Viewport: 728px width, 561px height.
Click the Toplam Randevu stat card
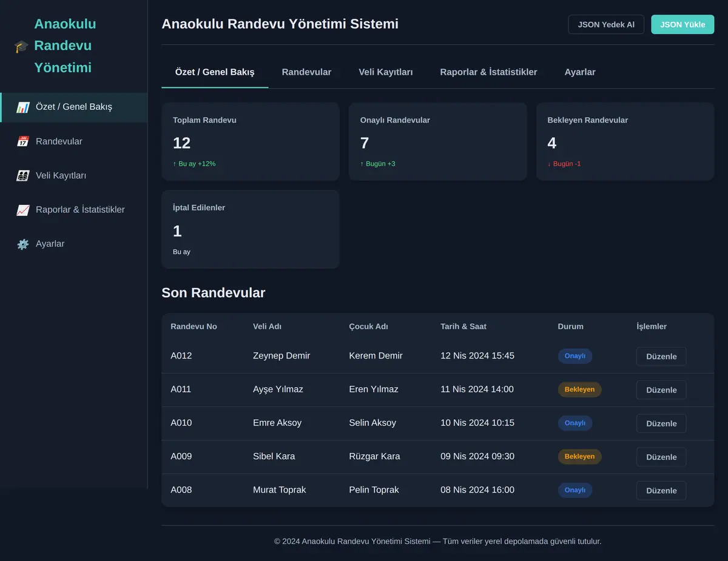tap(251, 141)
